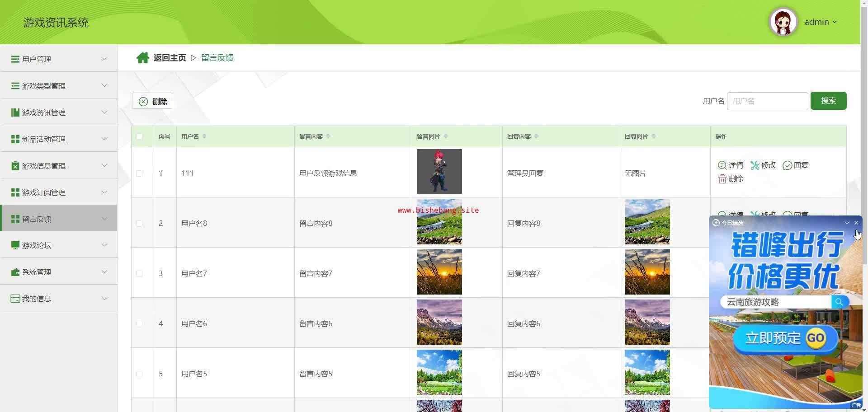
Task: Click the page vertical scrollbar
Action: click(864, 136)
